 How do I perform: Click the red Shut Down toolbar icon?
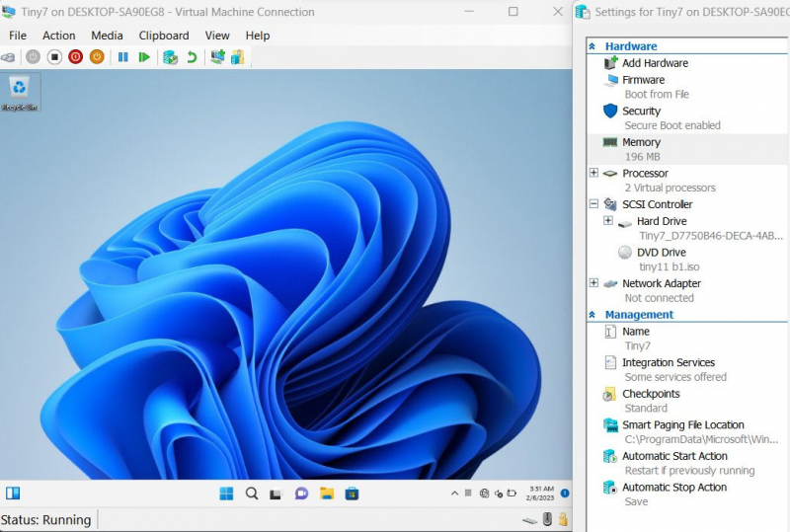pos(76,57)
